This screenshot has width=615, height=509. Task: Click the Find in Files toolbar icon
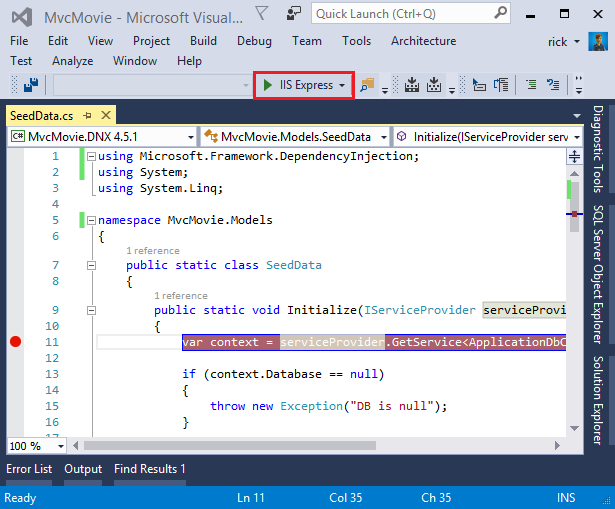tap(367, 86)
